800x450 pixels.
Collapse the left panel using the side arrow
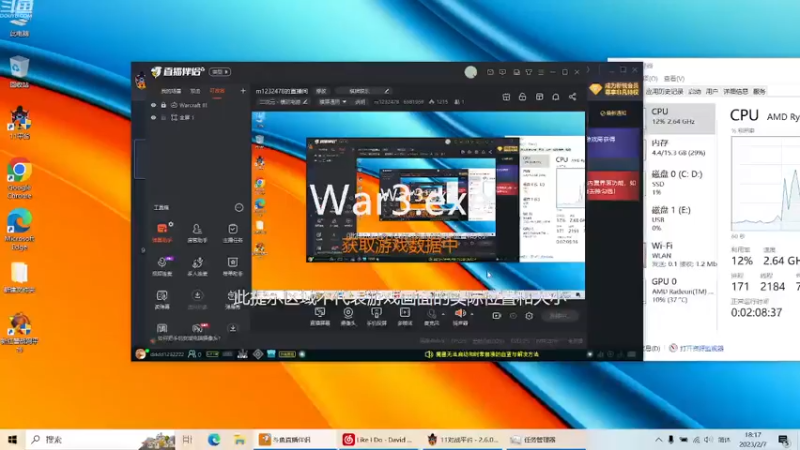point(143,250)
